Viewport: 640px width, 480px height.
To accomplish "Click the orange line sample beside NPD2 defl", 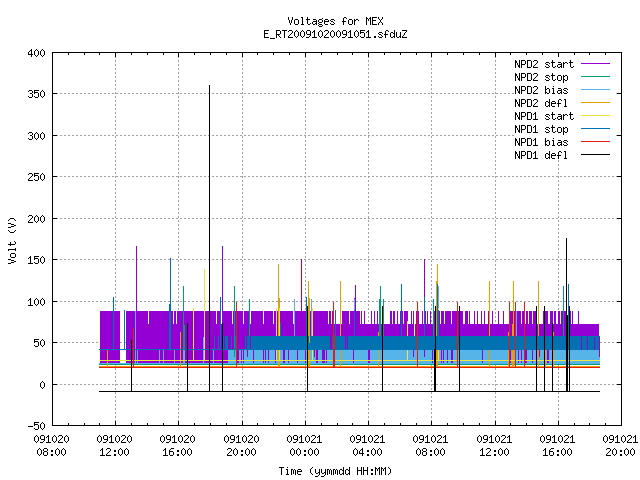I will point(596,103).
